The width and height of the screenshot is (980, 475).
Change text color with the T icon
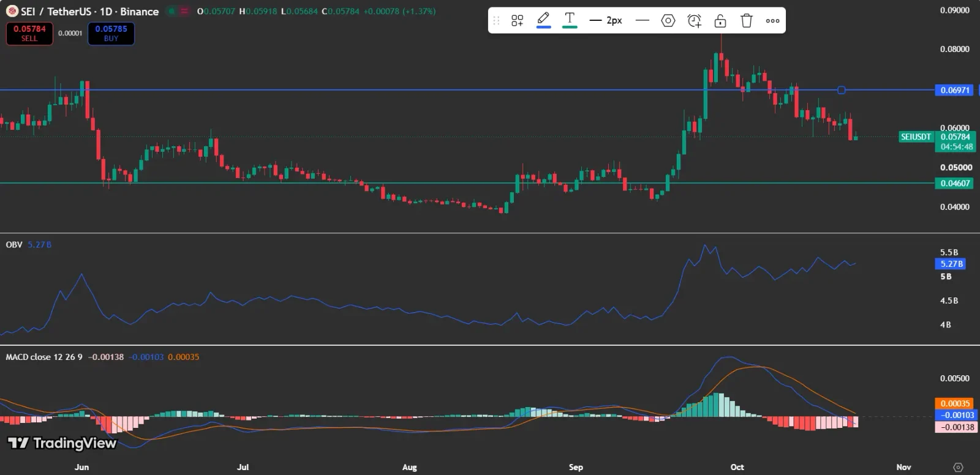(570, 20)
